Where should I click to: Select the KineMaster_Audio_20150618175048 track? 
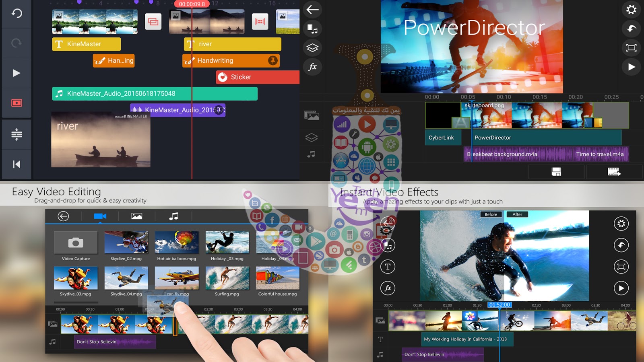tap(155, 94)
